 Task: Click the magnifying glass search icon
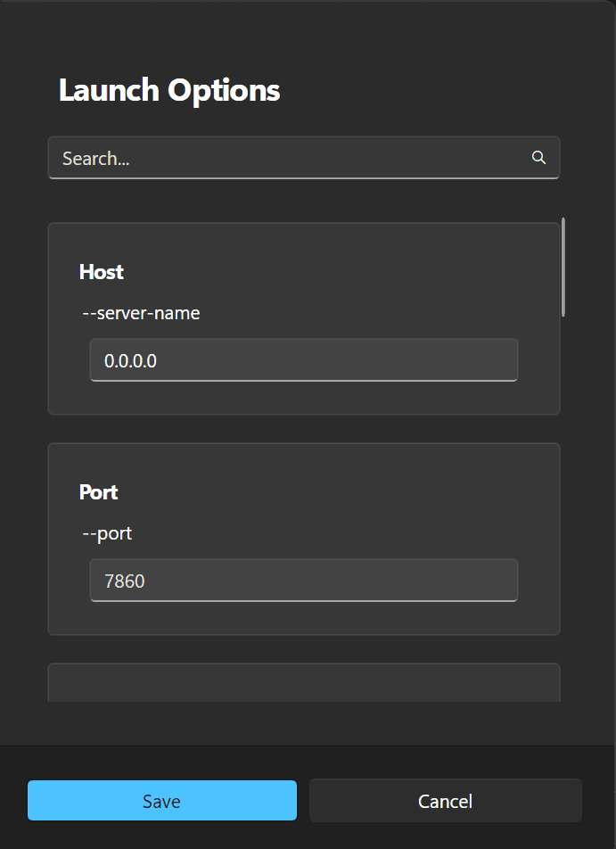538,158
